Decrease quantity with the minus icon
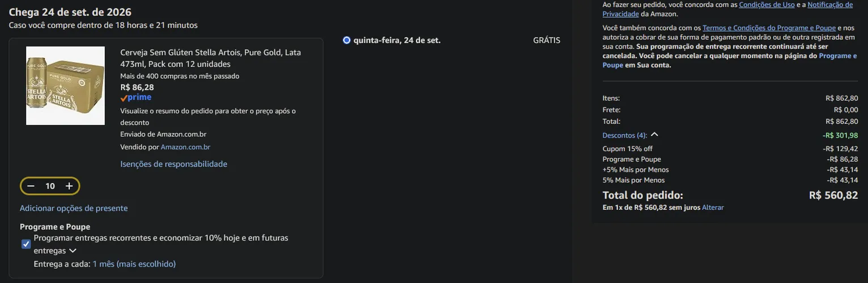Viewport: 868px width, 283px height. [31, 186]
